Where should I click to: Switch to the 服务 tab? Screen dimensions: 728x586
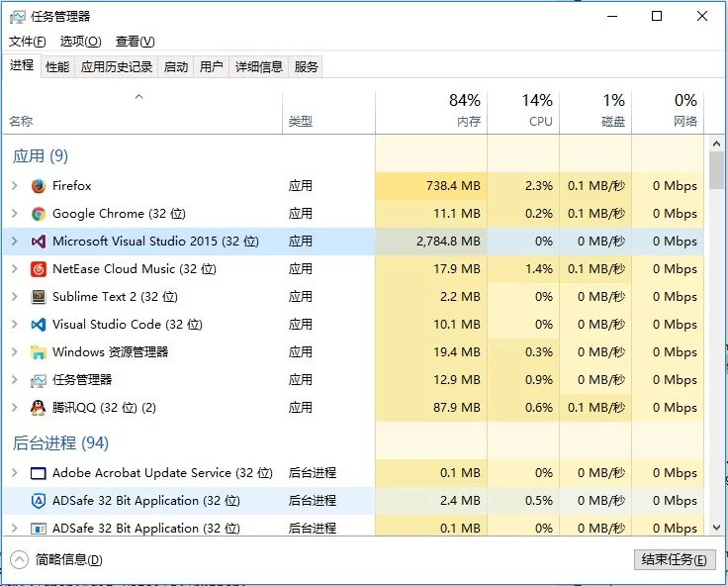pyautogui.click(x=306, y=67)
